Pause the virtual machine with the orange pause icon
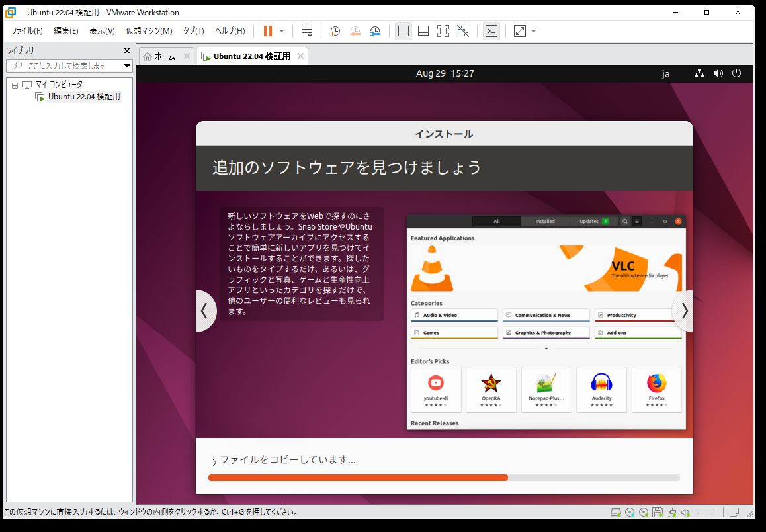This screenshot has width=766, height=532. [268, 31]
